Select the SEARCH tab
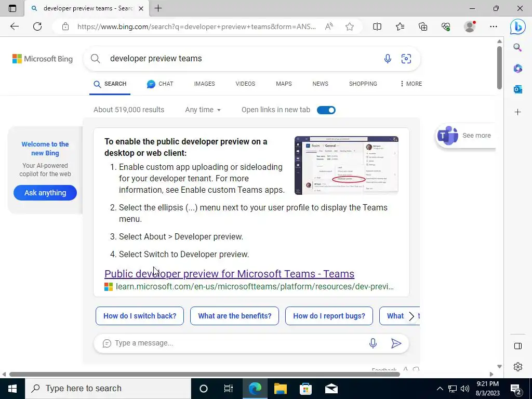The height and width of the screenshot is (399, 532). pyautogui.click(x=110, y=84)
